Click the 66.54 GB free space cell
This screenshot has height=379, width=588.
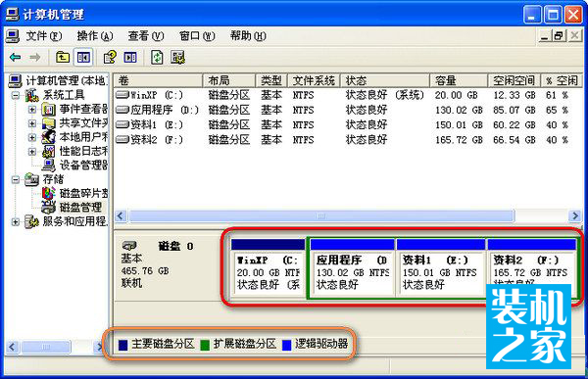tap(514, 140)
